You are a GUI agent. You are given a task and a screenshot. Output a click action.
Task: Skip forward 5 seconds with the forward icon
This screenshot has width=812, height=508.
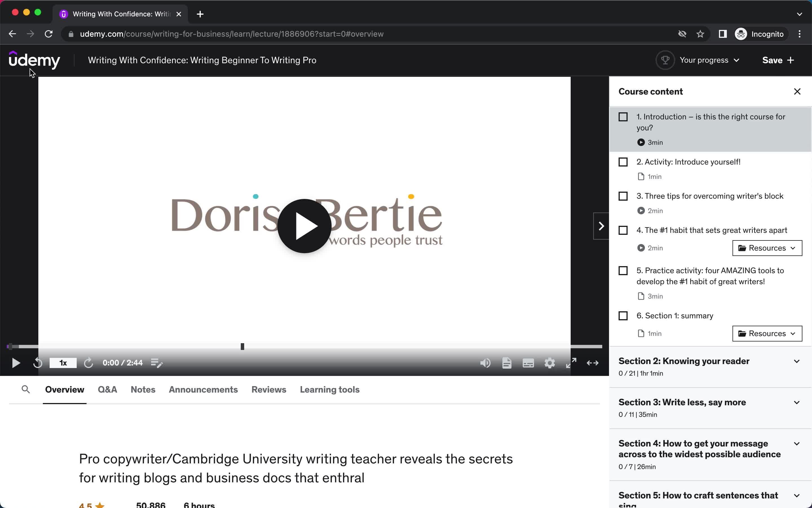(88, 363)
